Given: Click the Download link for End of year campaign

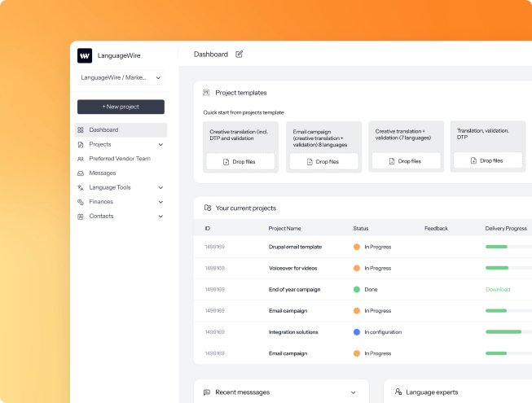Looking at the screenshot, I should (x=498, y=290).
